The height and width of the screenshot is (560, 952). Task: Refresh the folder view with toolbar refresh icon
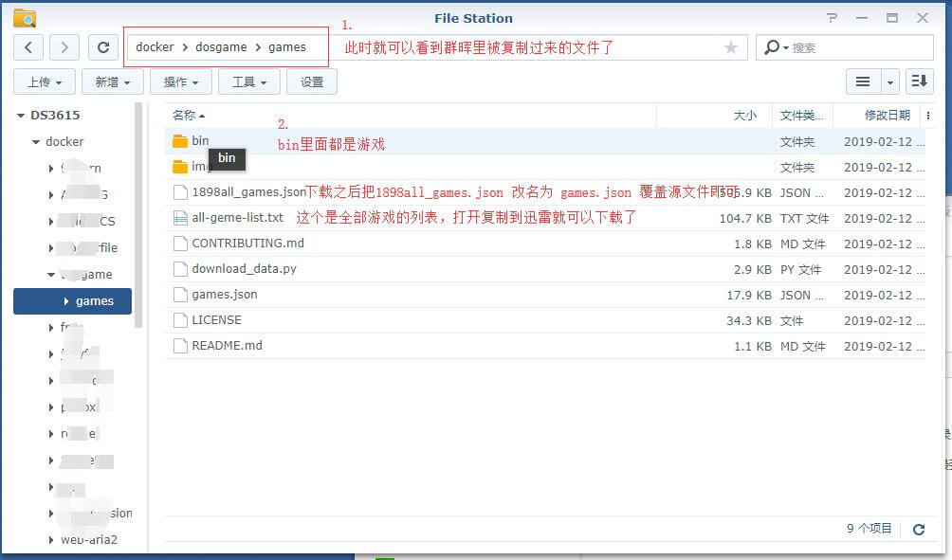101,46
